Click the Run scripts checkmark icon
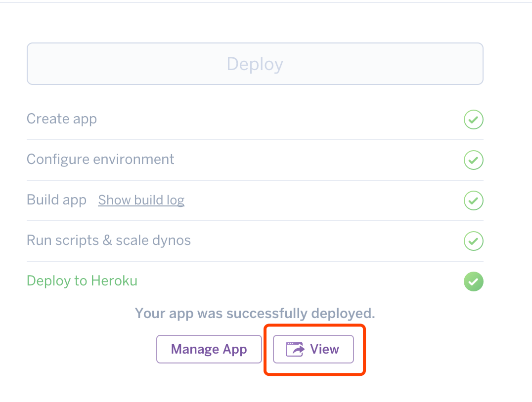This screenshot has width=532, height=402. click(473, 241)
